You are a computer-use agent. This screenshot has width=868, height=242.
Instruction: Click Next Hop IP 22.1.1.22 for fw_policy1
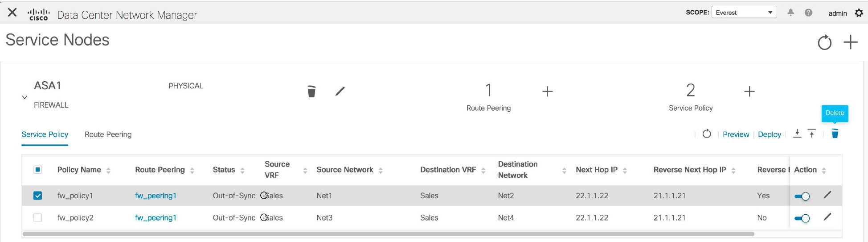tap(592, 196)
